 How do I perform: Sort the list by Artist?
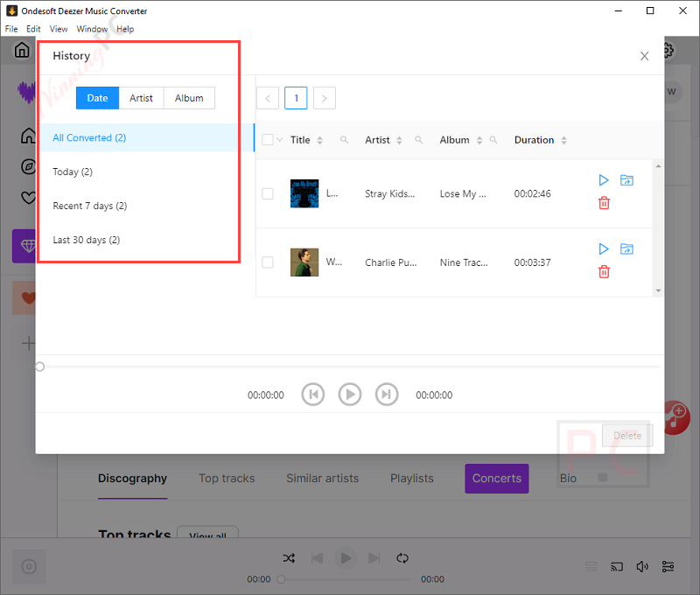point(399,140)
